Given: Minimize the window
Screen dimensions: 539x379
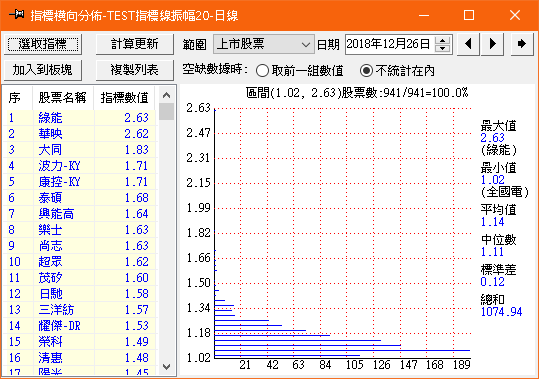Looking at the screenshot, I should 424,15.
